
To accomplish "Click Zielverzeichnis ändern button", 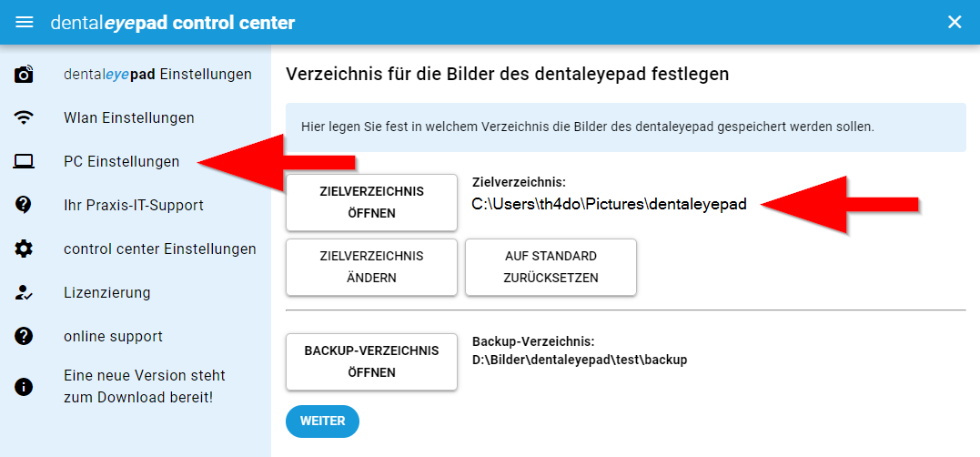I will tap(371, 267).
